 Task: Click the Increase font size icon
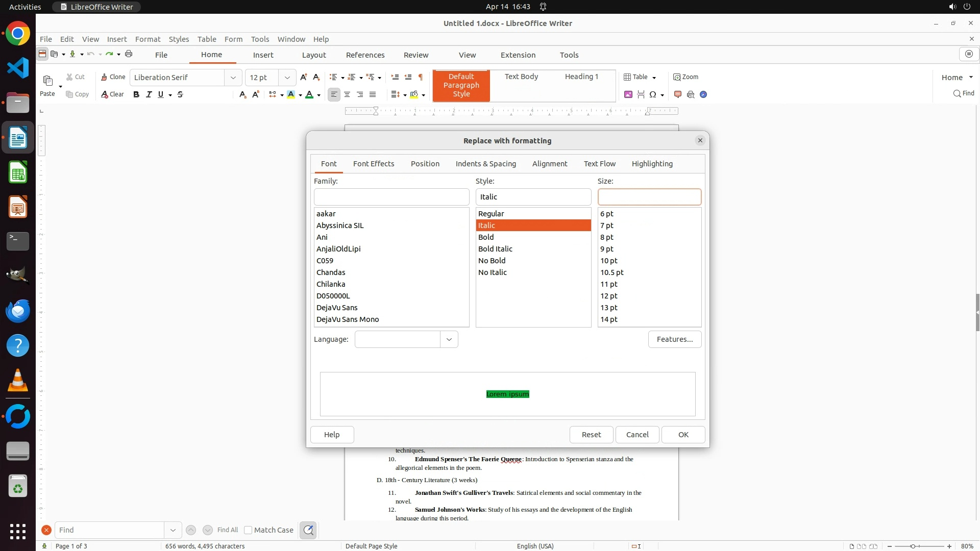pos(304,77)
